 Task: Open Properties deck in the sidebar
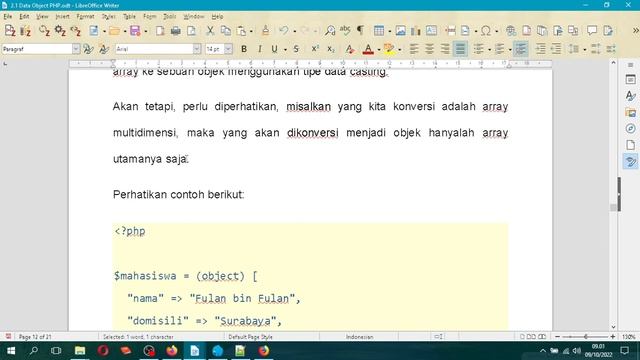pos(631,80)
